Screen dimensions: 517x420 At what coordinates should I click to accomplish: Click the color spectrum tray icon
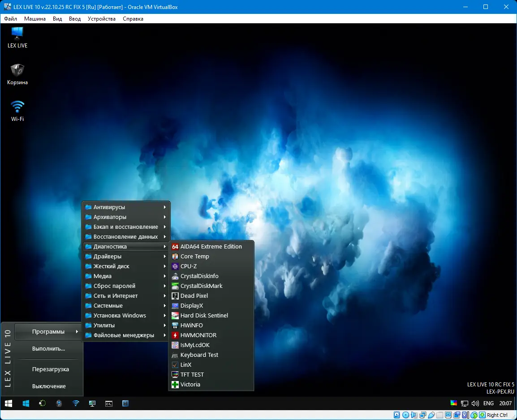point(454,403)
